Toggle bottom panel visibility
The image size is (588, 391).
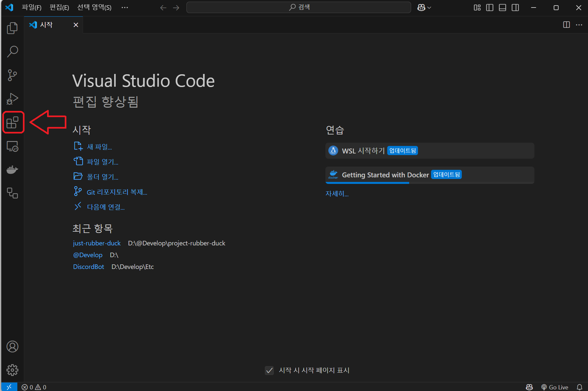[x=502, y=8]
